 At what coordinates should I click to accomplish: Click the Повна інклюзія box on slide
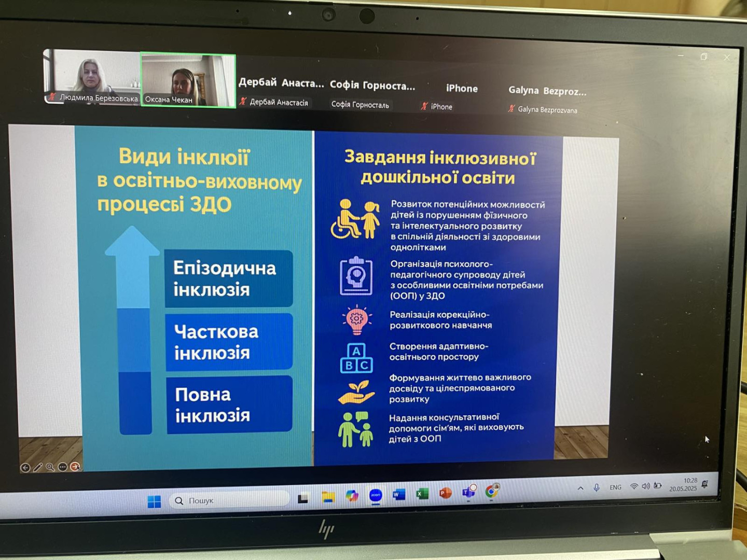tap(230, 404)
